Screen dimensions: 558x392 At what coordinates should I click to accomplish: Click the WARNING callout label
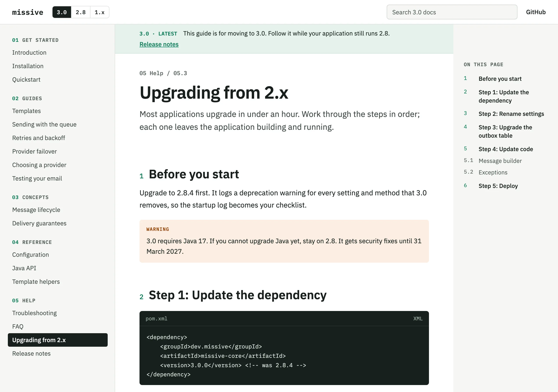158,229
